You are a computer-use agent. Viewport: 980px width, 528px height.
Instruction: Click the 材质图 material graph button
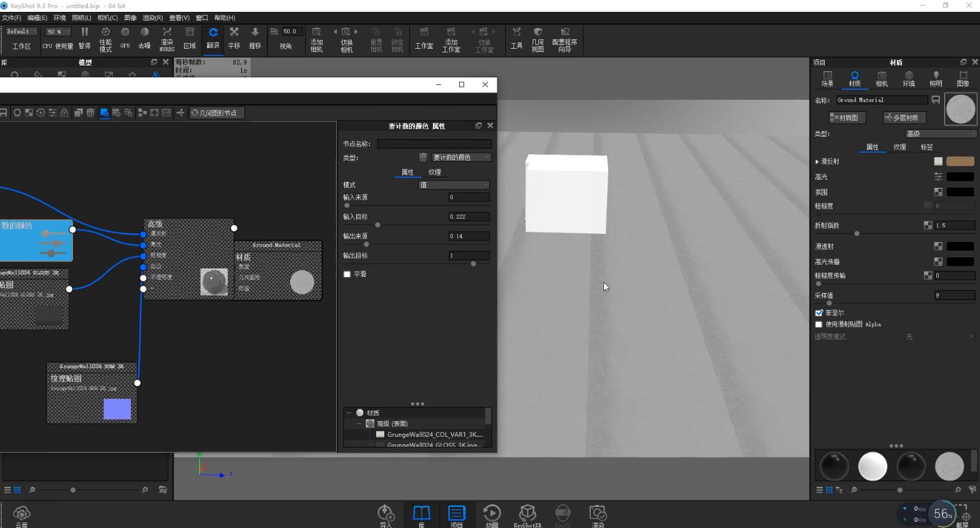tap(847, 117)
